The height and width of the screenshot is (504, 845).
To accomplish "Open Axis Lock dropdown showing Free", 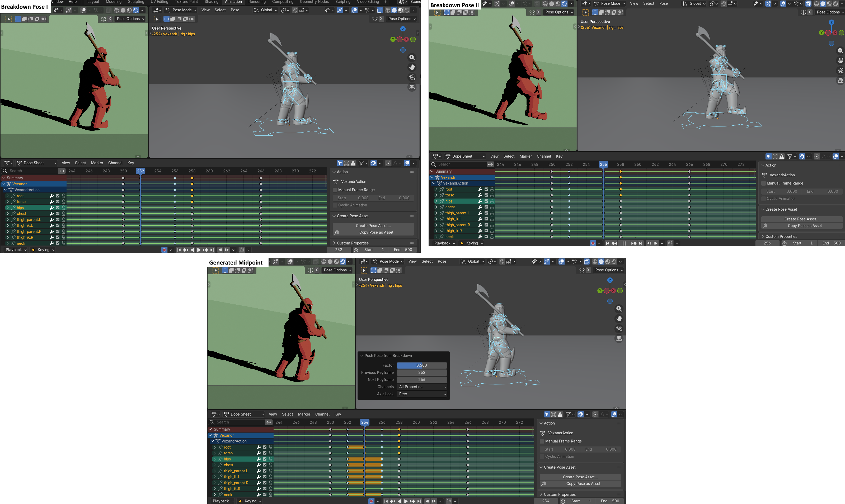I will (x=422, y=394).
